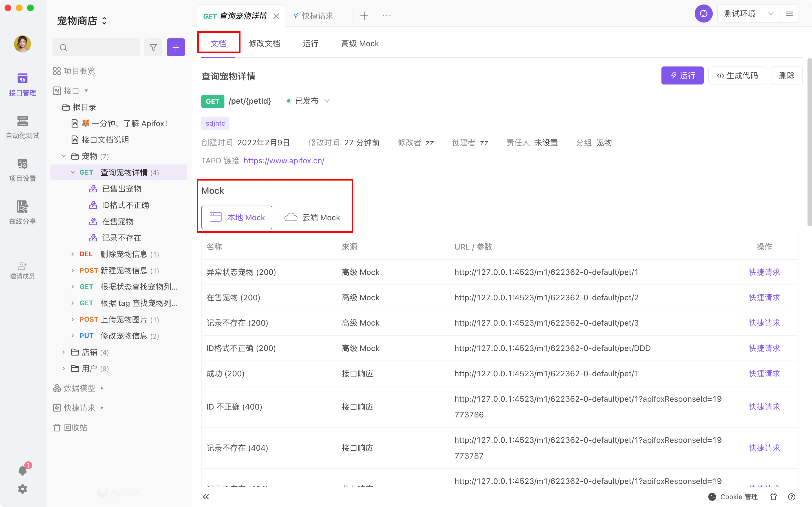Collapse the 宠物 folder in the tree

[64, 156]
